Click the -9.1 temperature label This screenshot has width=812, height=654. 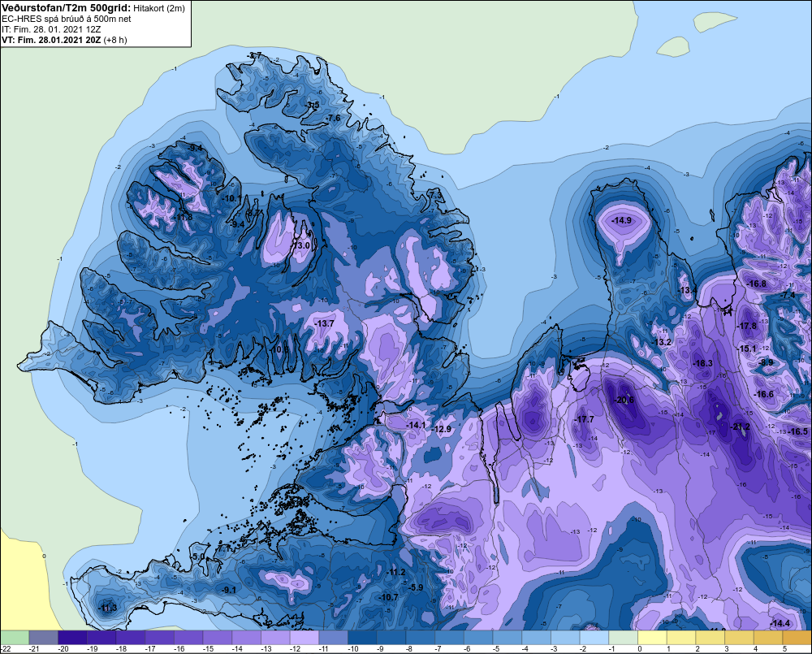(228, 590)
